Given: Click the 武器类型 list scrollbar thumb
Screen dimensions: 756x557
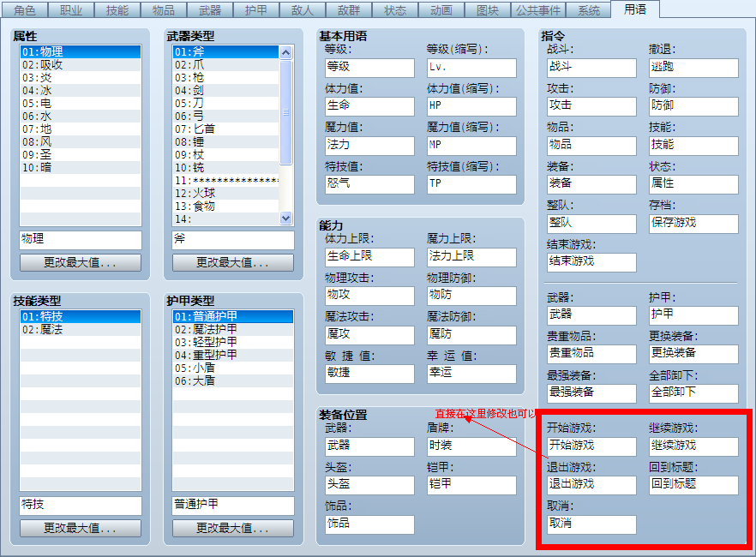Looking at the screenshot, I should pos(286,112).
